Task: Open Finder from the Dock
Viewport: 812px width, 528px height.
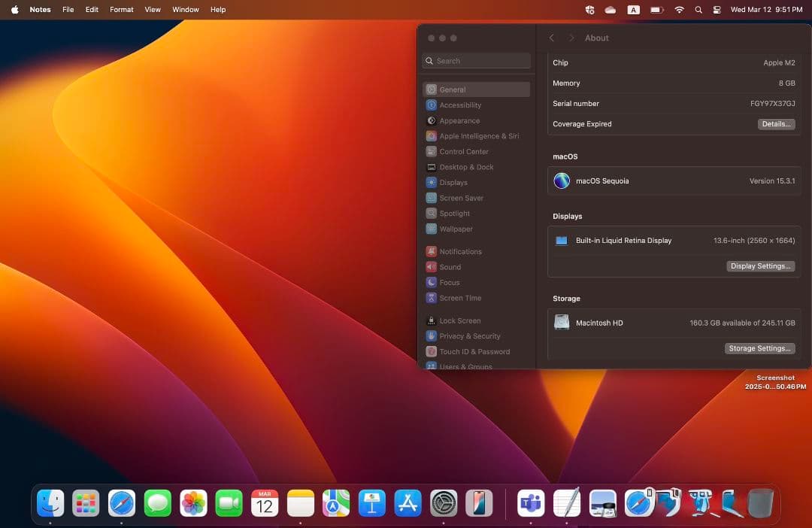Action: 50,503
